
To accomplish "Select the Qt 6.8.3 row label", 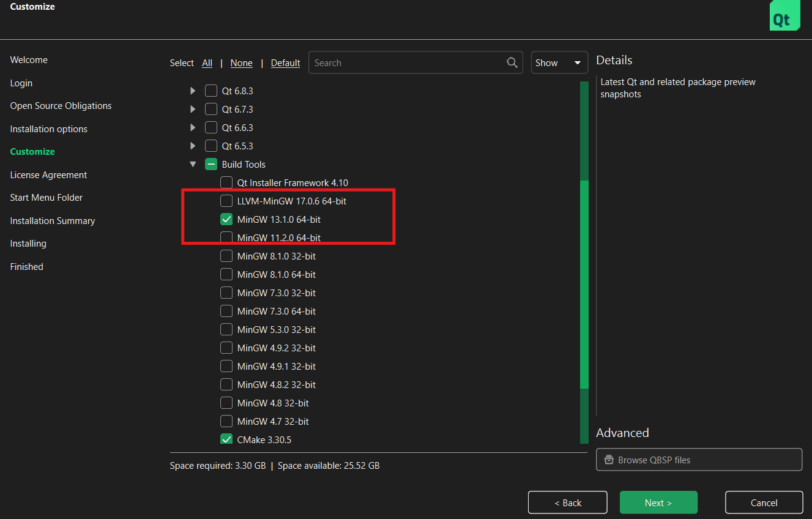I will tap(237, 91).
